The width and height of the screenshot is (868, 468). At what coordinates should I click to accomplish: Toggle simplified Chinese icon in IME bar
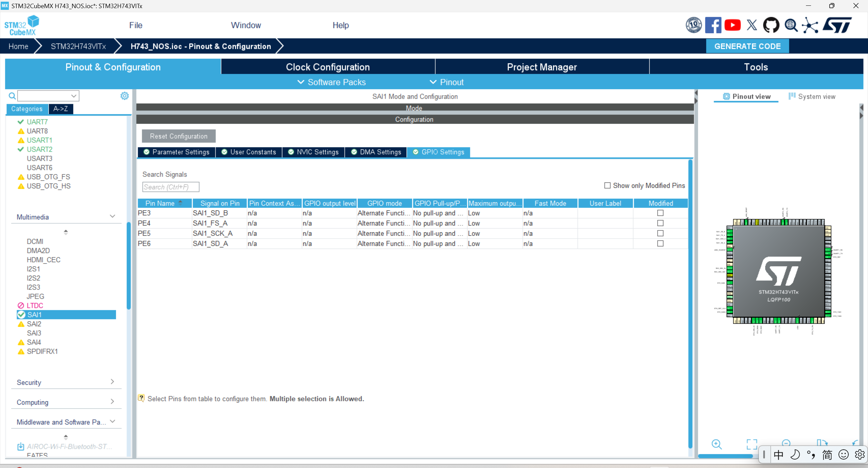(827, 455)
